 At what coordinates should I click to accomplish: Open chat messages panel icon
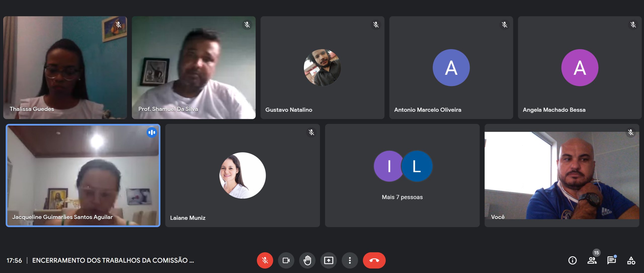611,260
